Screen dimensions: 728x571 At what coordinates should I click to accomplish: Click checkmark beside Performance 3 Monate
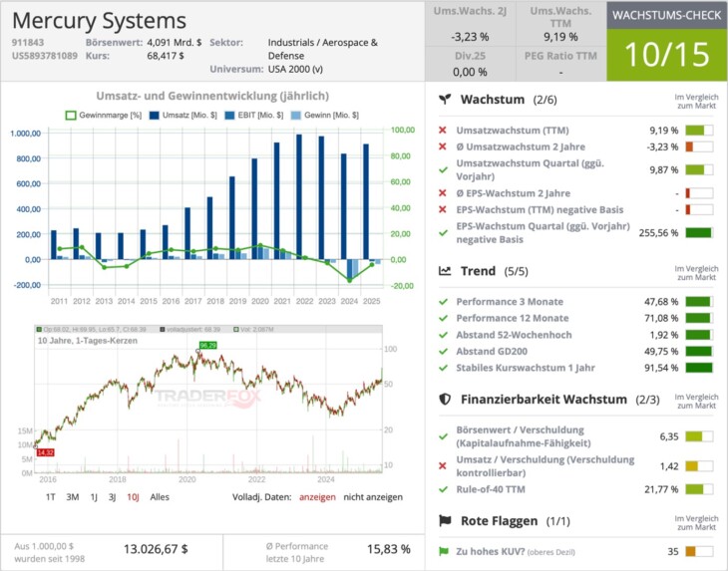(x=443, y=302)
